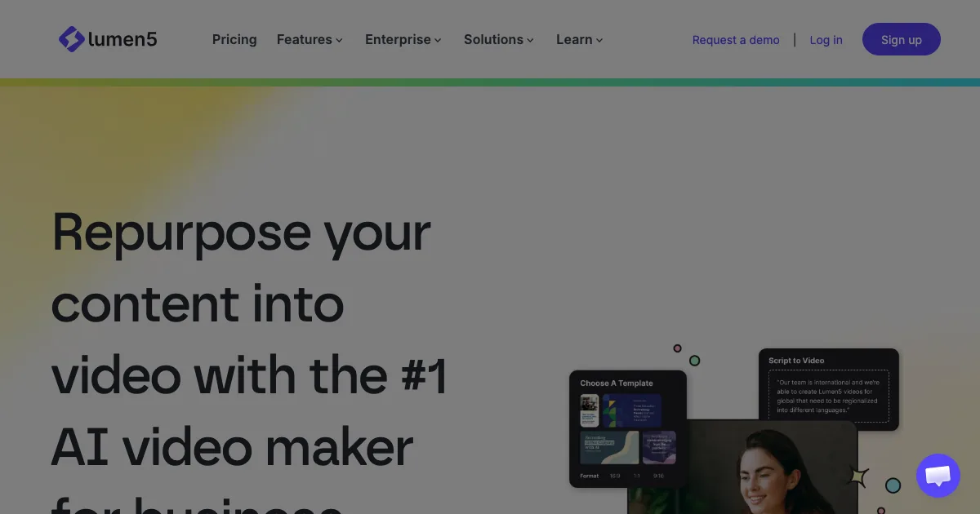
Task: Expand the Enterprise dropdown menu
Action: pyautogui.click(x=403, y=39)
